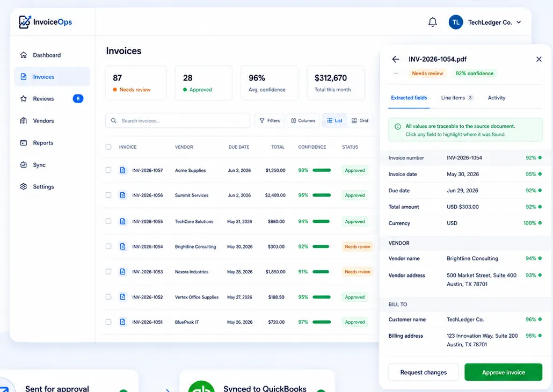Image resolution: width=553 pixels, height=392 pixels.
Task: Click the confidence bar for Nexora Industries
Action: tap(321, 272)
